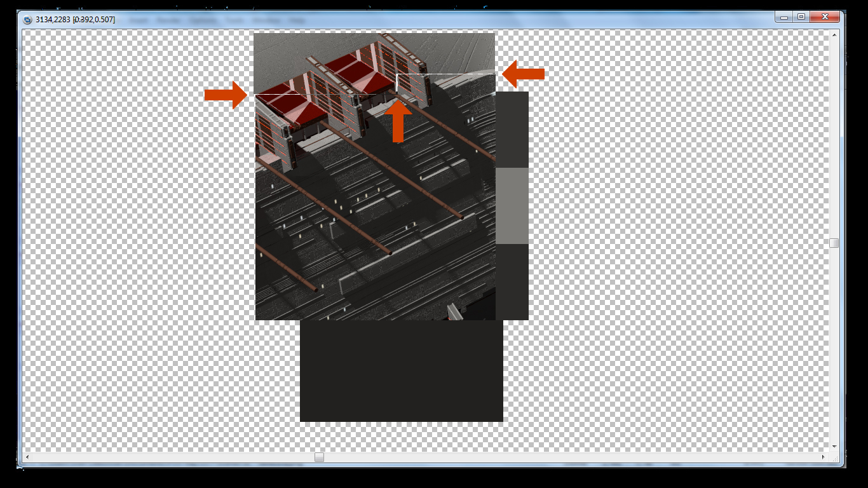Click the horizontal scrollbar thumb

(x=319, y=457)
